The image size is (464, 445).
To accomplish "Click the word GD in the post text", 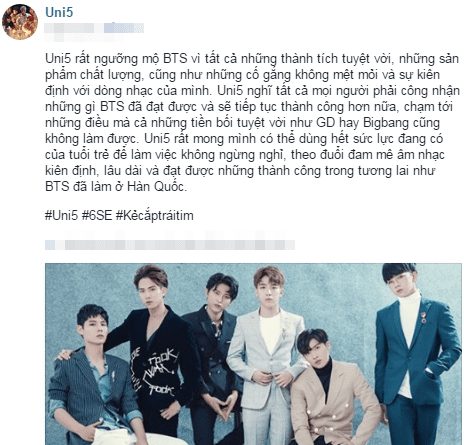I will point(326,122).
